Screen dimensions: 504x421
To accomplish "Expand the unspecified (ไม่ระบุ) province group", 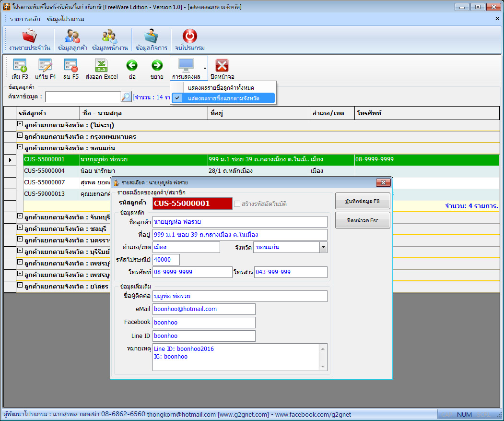I will 20,123.
